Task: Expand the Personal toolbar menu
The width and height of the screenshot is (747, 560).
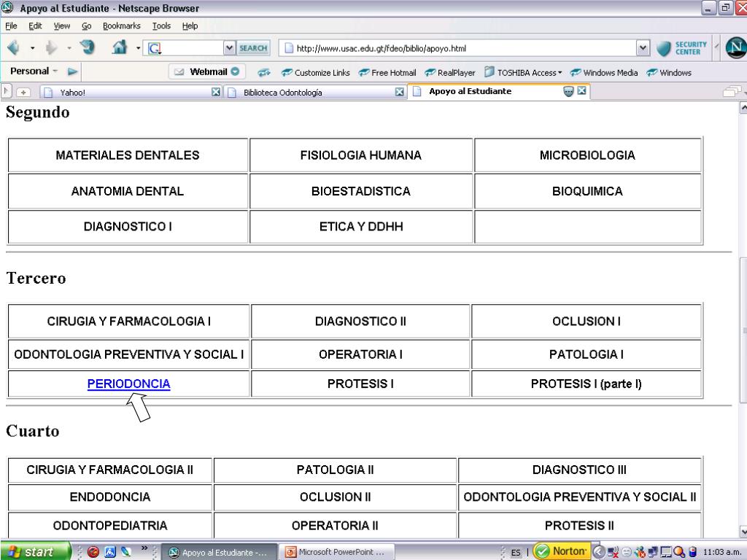Action: (55, 71)
